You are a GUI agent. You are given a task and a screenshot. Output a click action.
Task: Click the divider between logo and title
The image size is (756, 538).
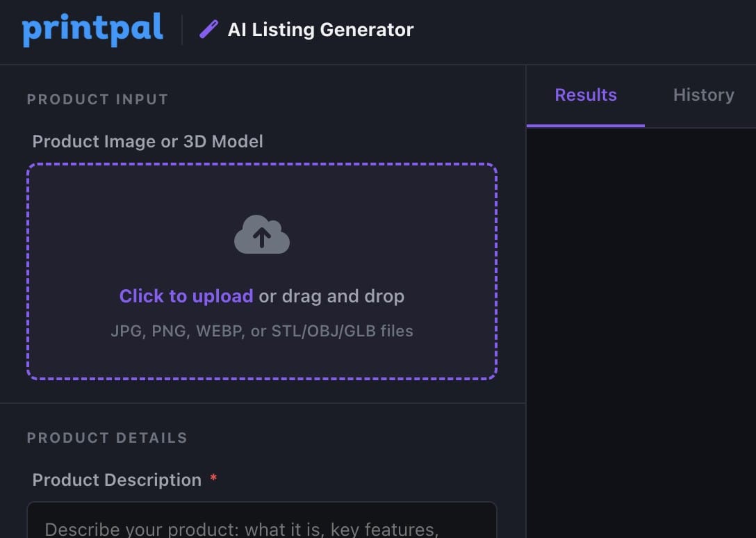182,30
